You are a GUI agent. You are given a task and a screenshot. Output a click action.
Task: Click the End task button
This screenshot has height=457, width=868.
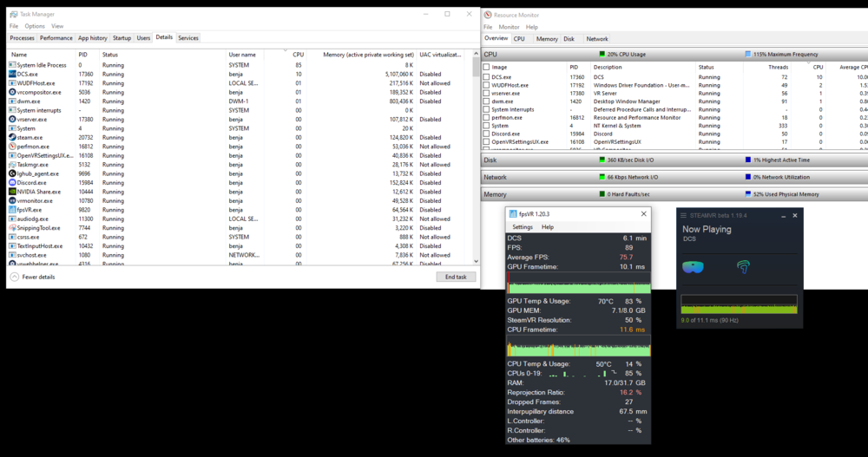[x=456, y=277]
